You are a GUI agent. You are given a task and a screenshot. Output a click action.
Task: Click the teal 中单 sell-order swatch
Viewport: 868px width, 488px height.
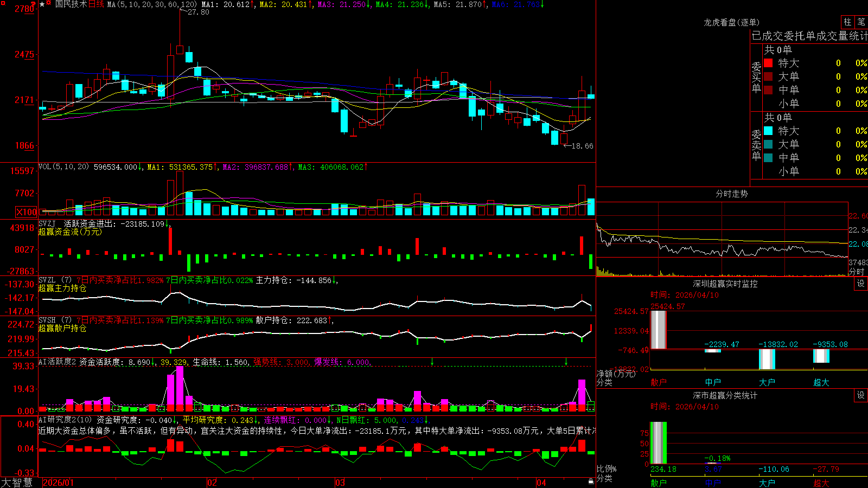click(x=768, y=158)
